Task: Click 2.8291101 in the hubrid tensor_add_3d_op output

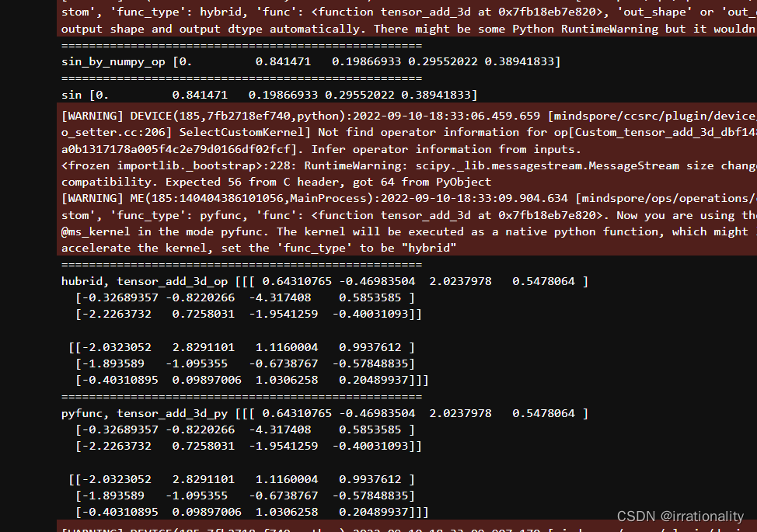Action: coord(204,348)
